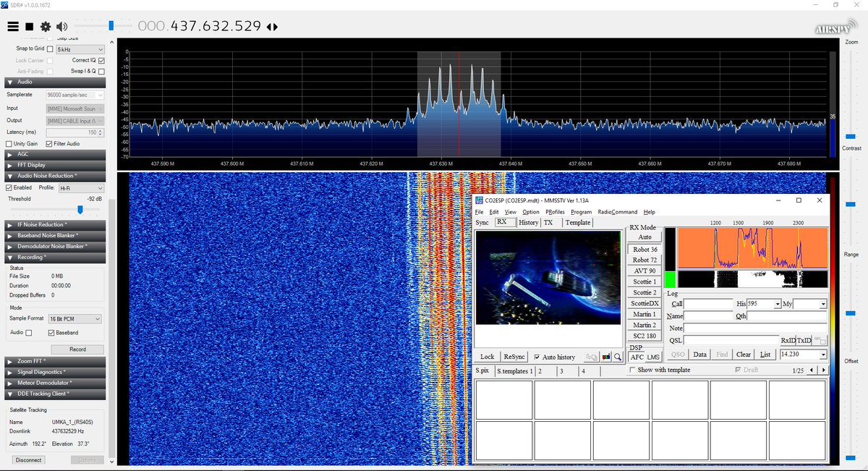Click the Stop icon in SDR# toolbar
The width and height of the screenshot is (868, 471).
[x=29, y=26]
